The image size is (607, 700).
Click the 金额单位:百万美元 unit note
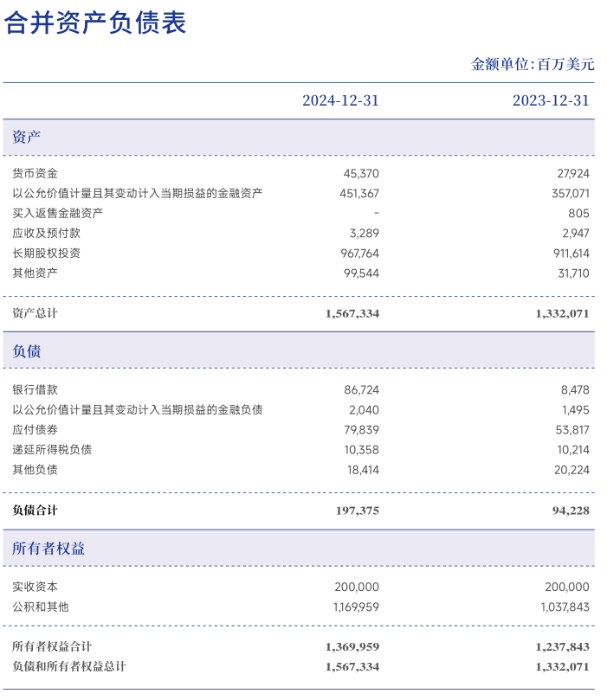pyautogui.click(x=533, y=64)
